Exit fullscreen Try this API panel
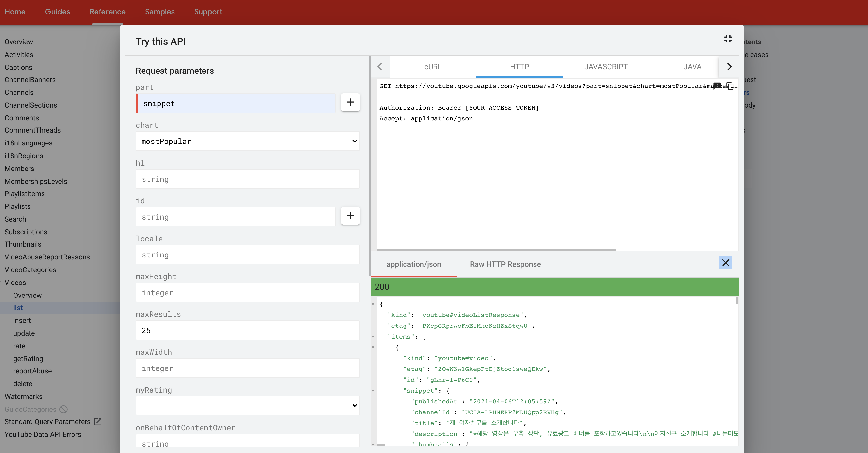 coord(728,39)
